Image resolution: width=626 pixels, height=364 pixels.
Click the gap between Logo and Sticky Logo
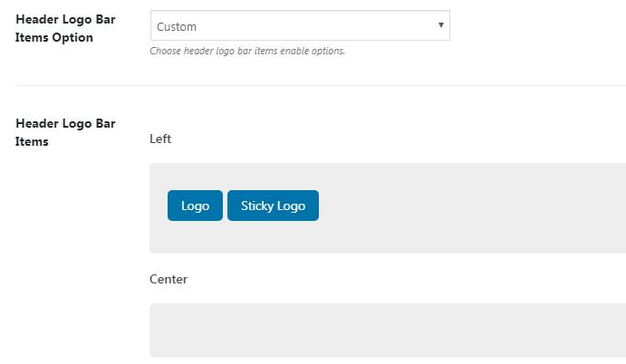(x=225, y=206)
